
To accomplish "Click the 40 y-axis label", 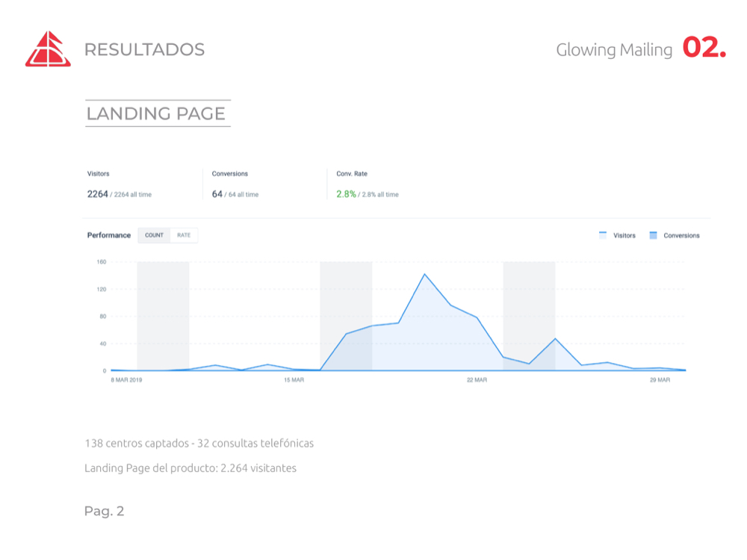I will click(x=103, y=343).
